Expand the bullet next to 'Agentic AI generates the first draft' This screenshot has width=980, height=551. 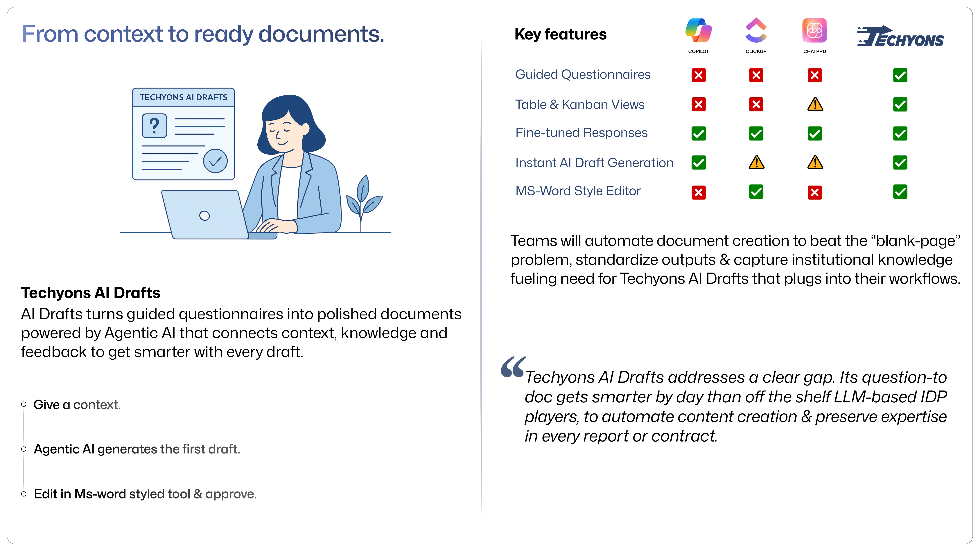click(24, 449)
